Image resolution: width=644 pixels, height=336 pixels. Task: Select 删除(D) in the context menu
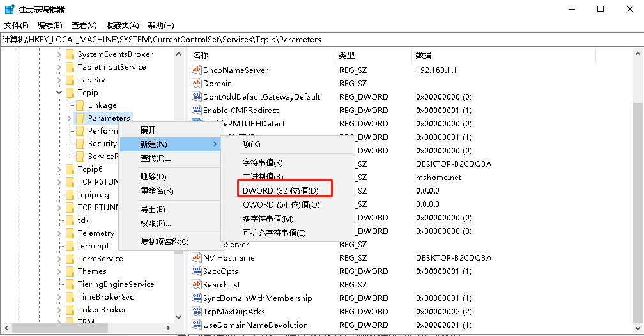coord(153,177)
